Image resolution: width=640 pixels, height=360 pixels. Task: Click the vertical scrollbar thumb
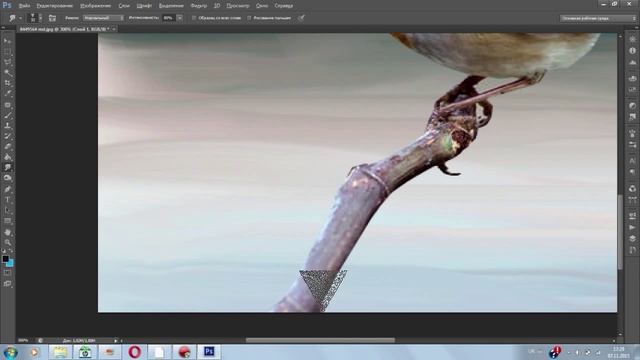click(x=620, y=231)
